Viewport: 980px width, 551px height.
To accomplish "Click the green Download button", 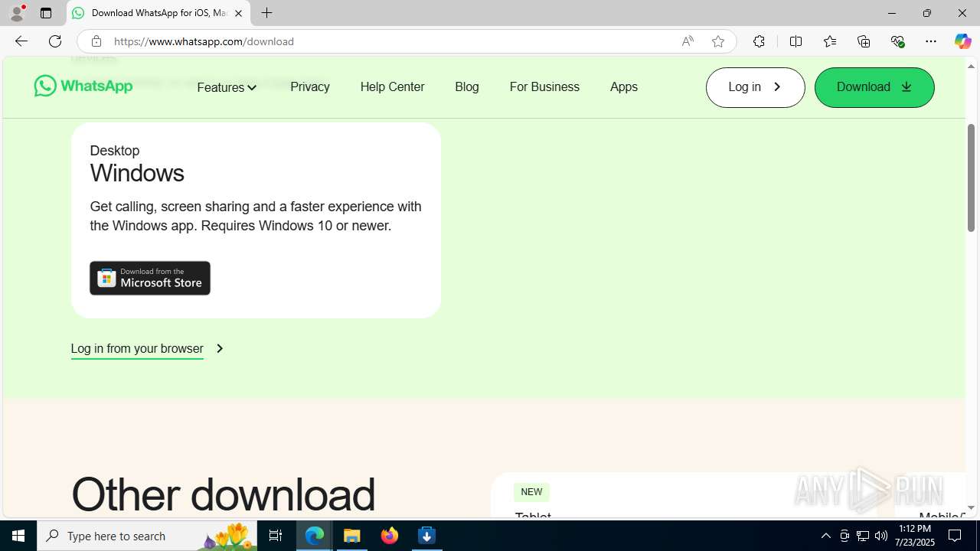I will point(874,87).
